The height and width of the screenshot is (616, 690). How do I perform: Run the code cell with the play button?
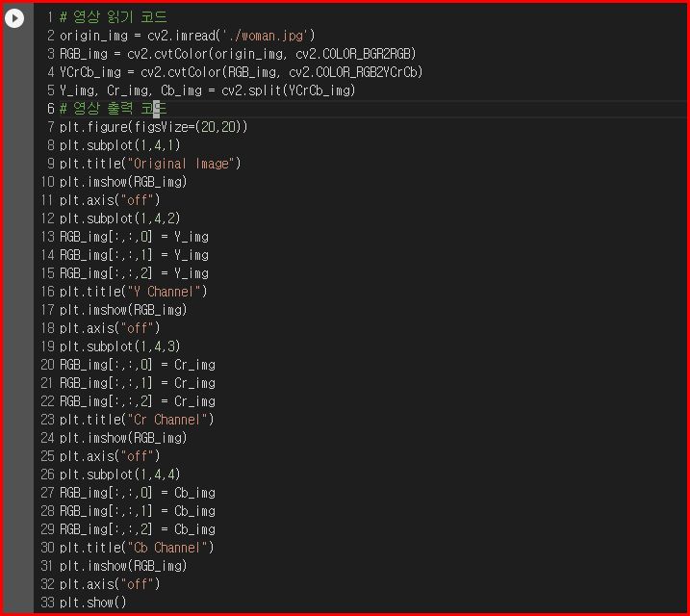14,18
